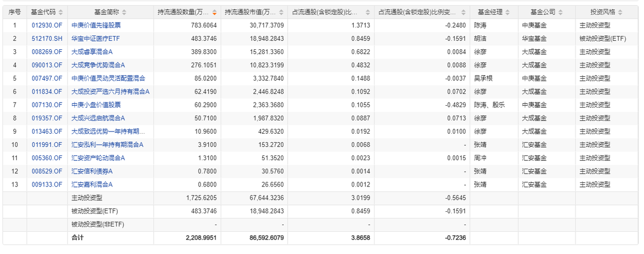
Task: Open fund name 汇安信利债券A
Action: coord(92,171)
